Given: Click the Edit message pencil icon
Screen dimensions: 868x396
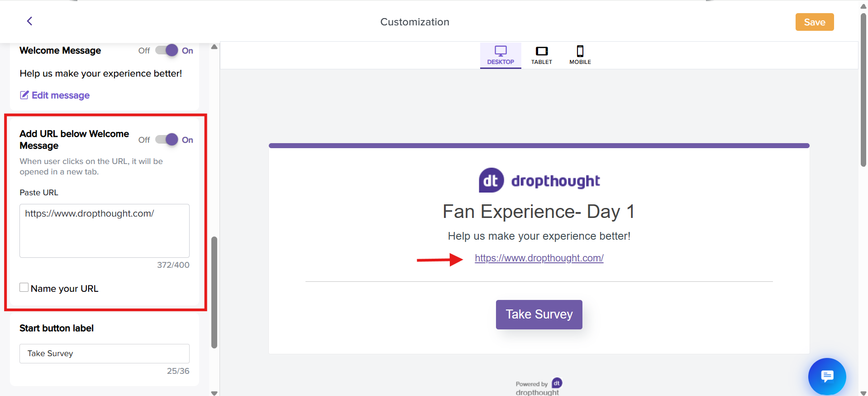Looking at the screenshot, I should (24, 95).
